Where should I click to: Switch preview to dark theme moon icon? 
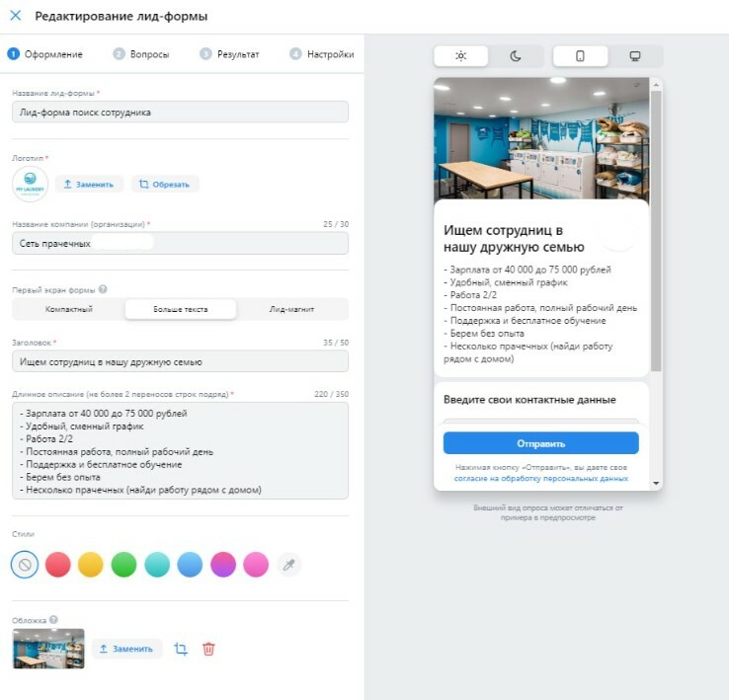click(x=516, y=56)
